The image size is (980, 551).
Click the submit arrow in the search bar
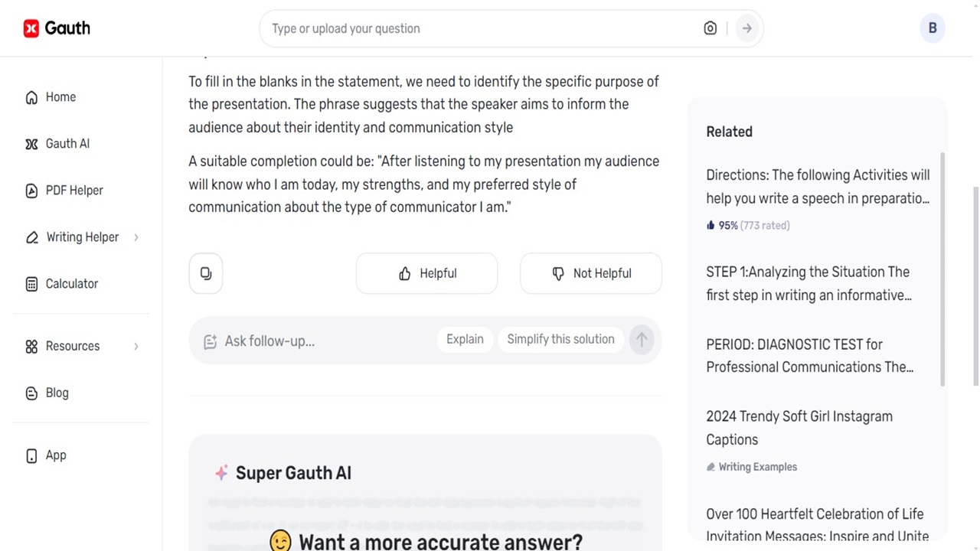(746, 28)
